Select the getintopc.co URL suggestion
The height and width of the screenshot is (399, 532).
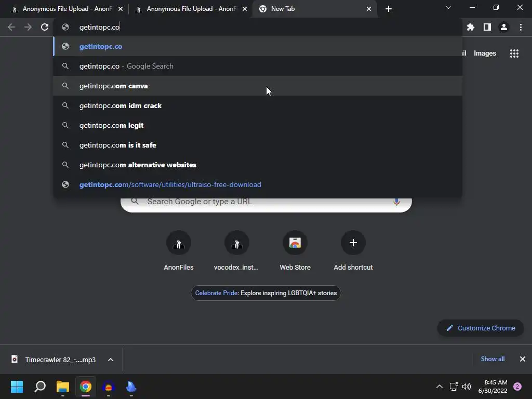point(258,46)
